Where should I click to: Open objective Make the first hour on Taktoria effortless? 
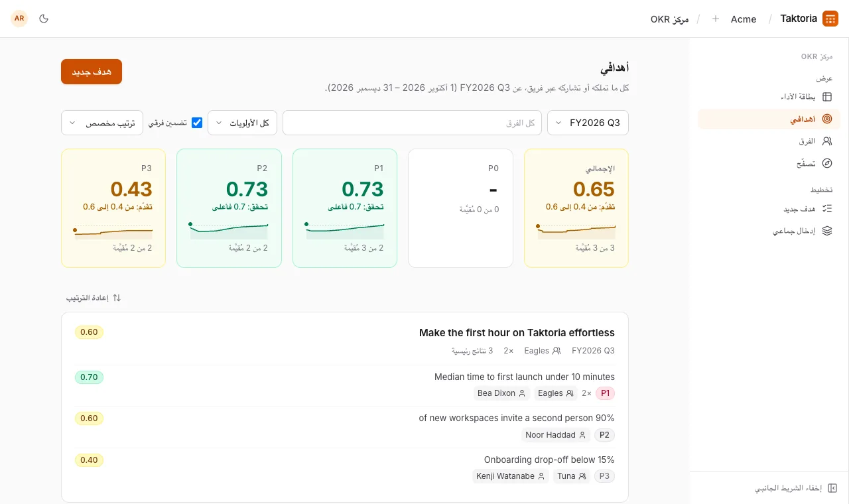[x=517, y=333]
